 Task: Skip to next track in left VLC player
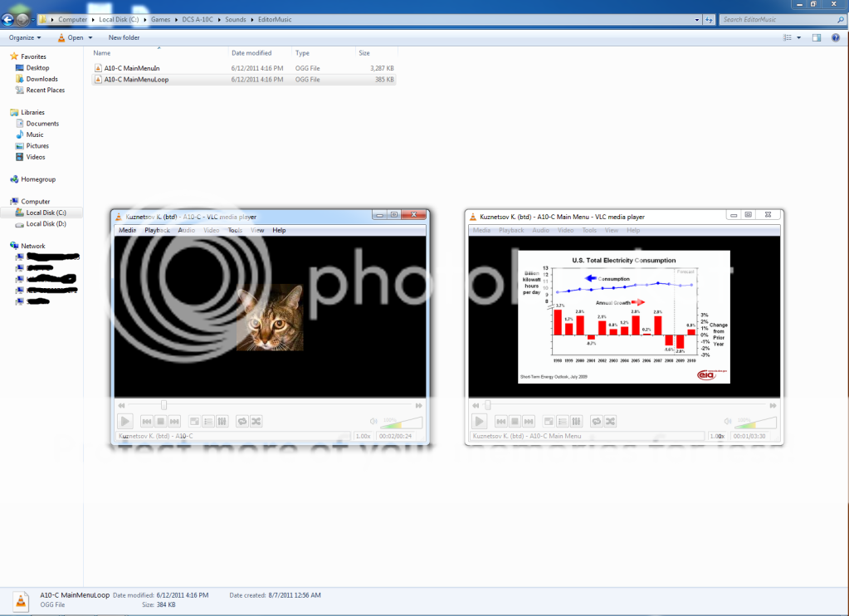173,422
